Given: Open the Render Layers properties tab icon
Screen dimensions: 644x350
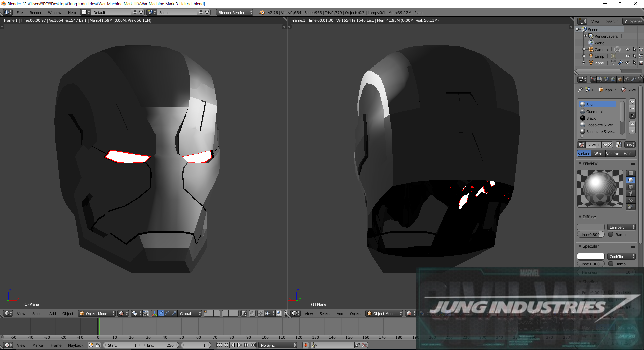Looking at the screenshot, I should pos(600,79).
